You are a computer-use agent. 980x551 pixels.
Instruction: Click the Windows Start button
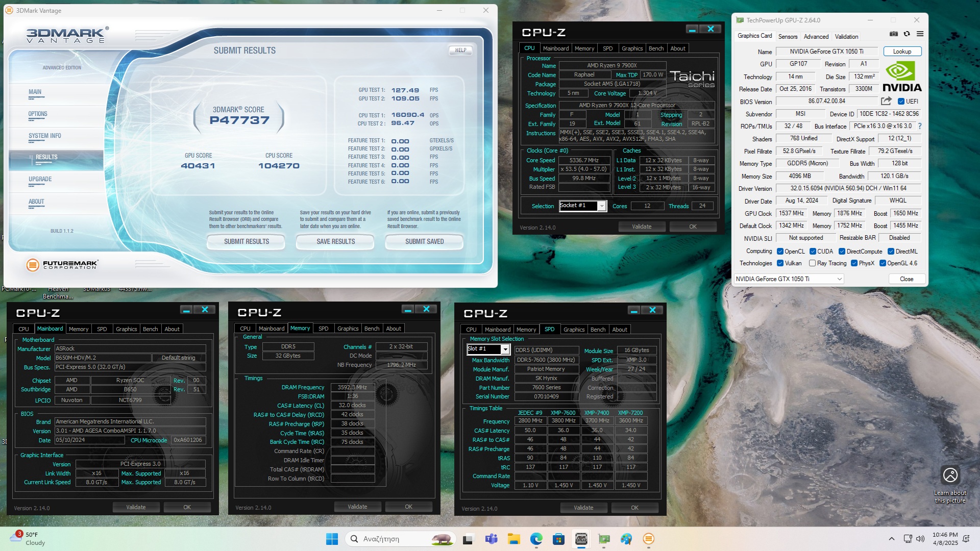tap(332, 539)
